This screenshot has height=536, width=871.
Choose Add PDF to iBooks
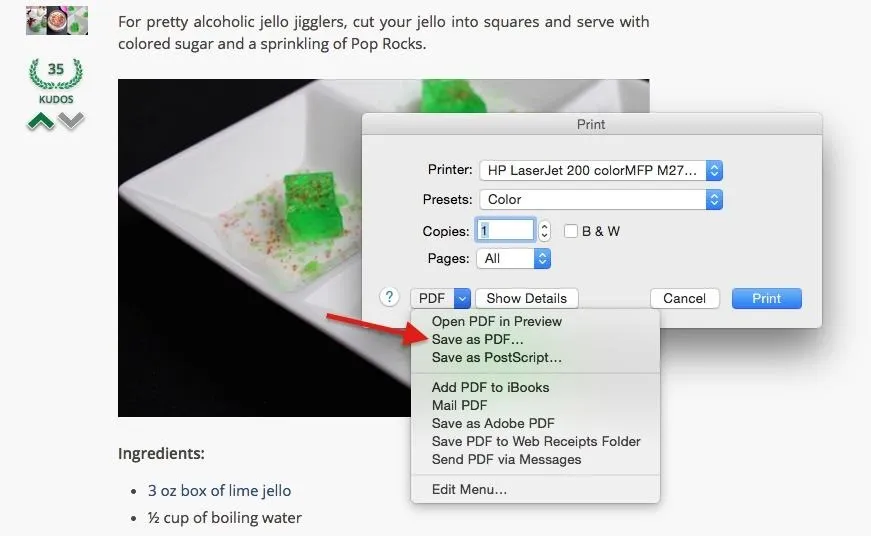490,387
